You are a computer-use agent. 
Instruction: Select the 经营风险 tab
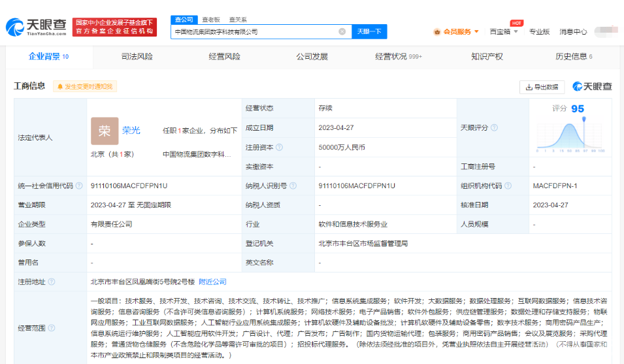click(225, 56)
